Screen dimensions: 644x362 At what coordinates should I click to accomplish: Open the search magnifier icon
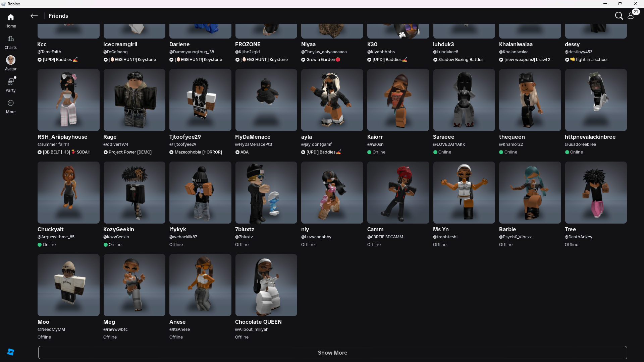(x=619, y=16)
